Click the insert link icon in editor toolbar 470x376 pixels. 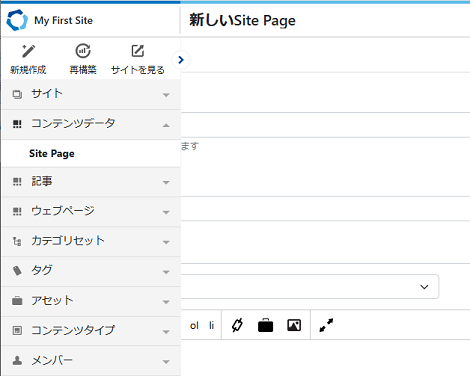pyautogui.click(x=237, y=325)
